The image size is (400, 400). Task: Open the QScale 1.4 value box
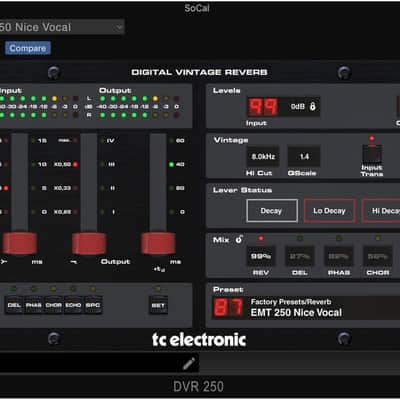[304, 156]
